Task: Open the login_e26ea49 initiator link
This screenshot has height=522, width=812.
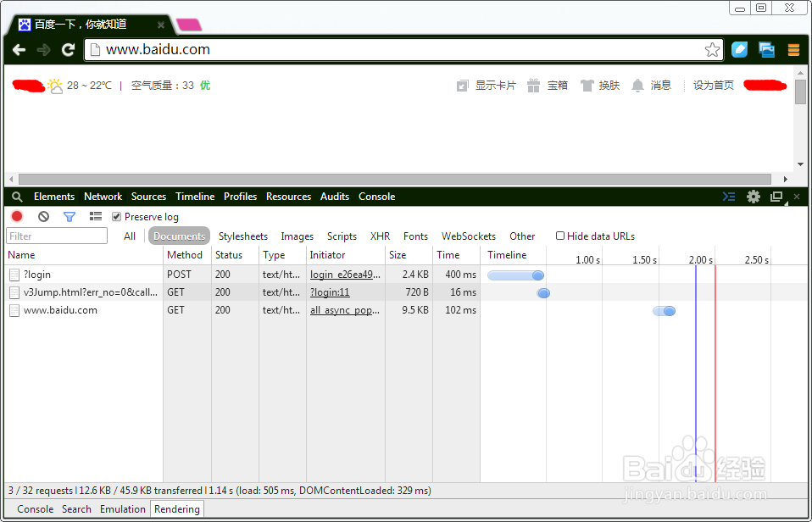Action: coord(345,275)
